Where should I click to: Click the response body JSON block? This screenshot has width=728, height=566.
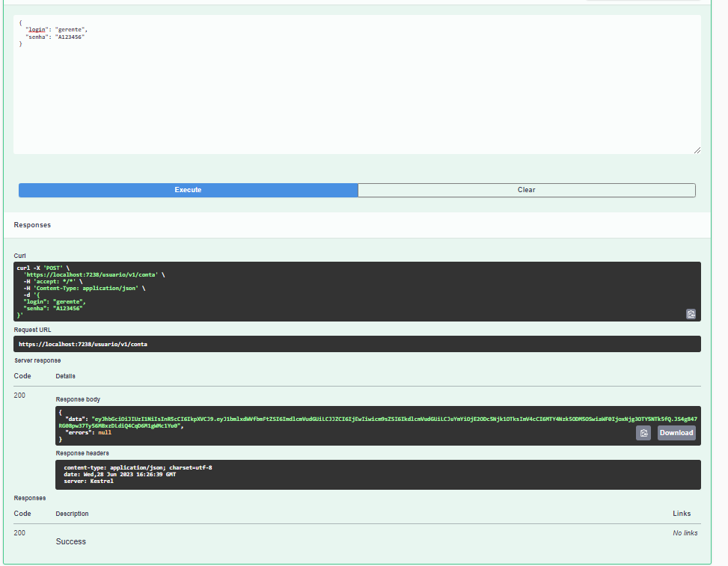pos(299,419)
